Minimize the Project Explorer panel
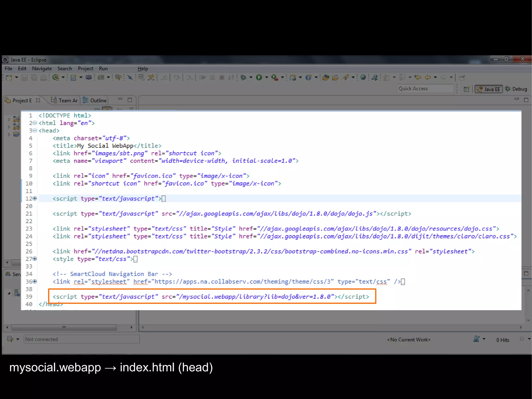The height and width of the screenshot is (399, 532). coord(120,99)
